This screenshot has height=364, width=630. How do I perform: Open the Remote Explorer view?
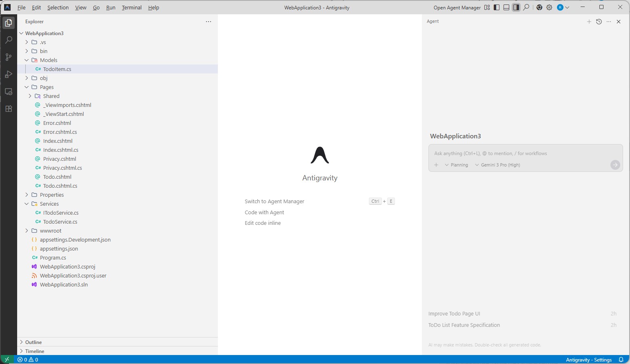point(9,91)
